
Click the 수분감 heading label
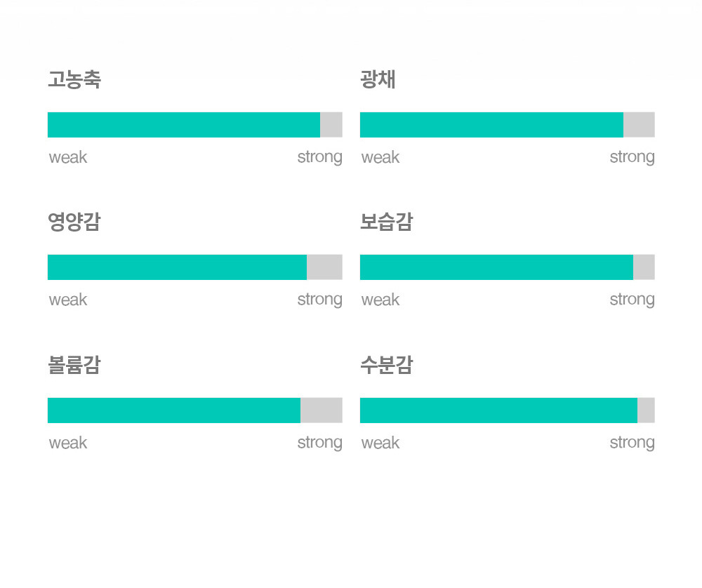click(386, 365)
